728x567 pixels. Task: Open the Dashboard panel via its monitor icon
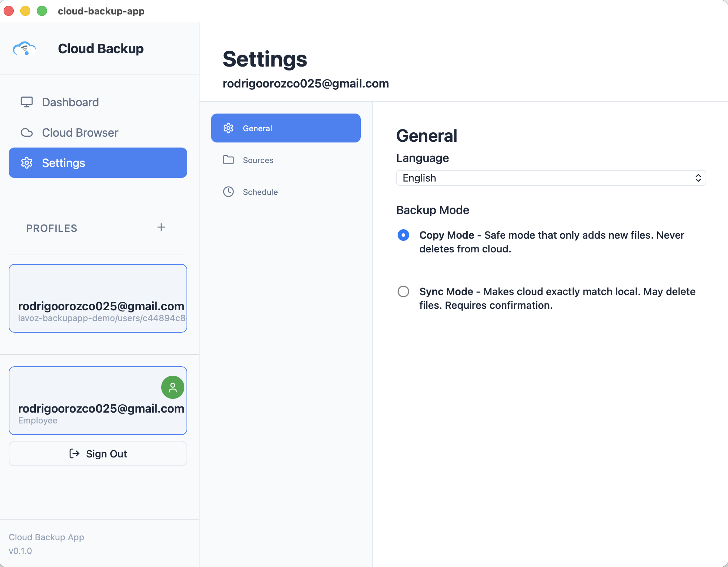[x=27, y=102]
